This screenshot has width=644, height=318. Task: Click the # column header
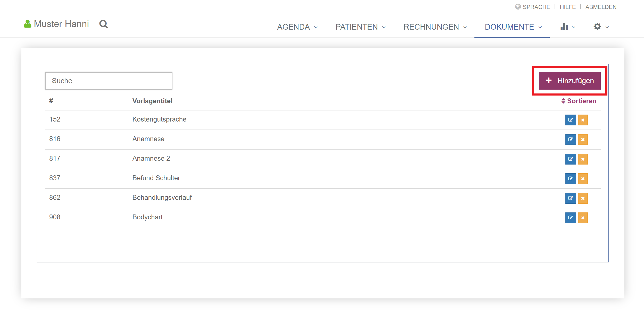tap(51, 101)
